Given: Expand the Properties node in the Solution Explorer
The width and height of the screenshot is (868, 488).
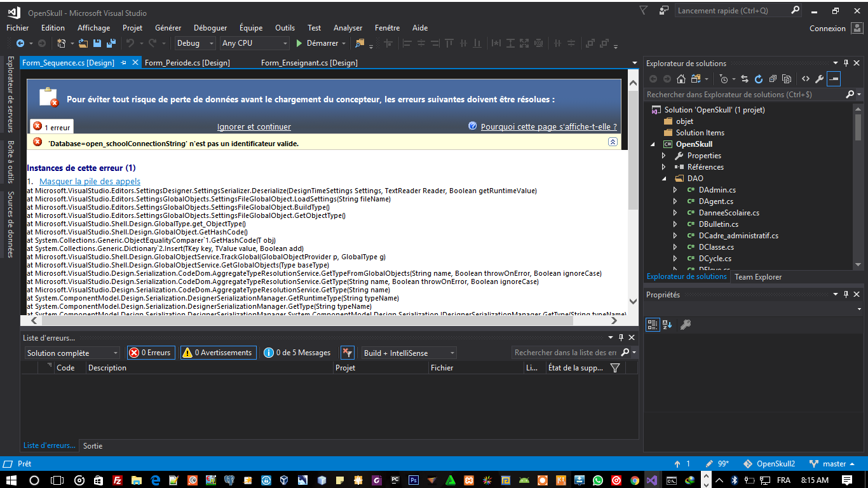Looking at the screenshot, I should coord(664,156).
